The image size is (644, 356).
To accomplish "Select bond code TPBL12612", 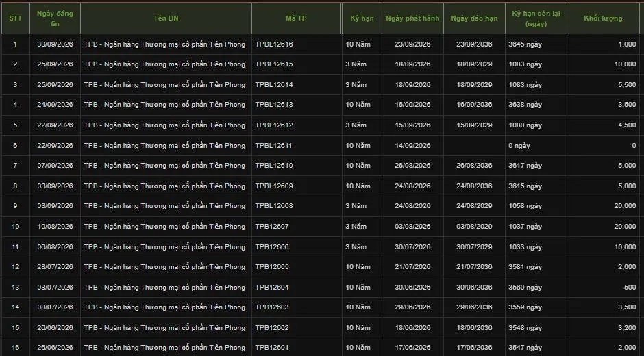I will 274,125.
